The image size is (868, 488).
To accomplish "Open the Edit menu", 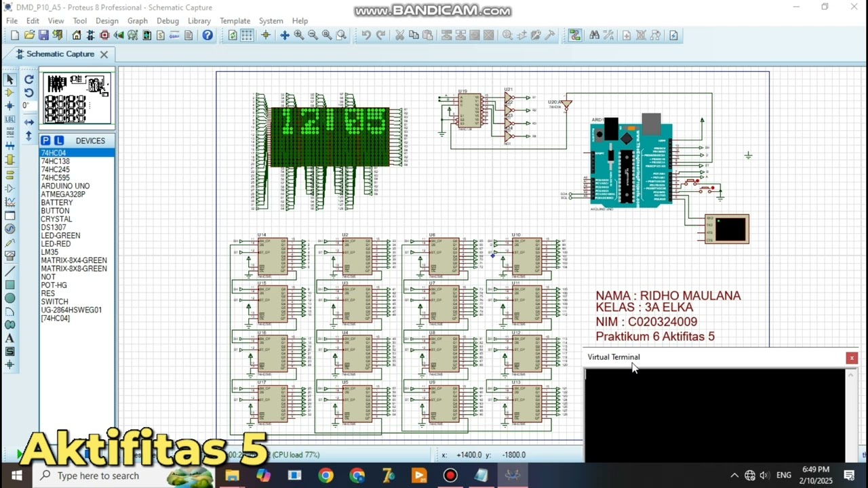I will click(33, 21).
